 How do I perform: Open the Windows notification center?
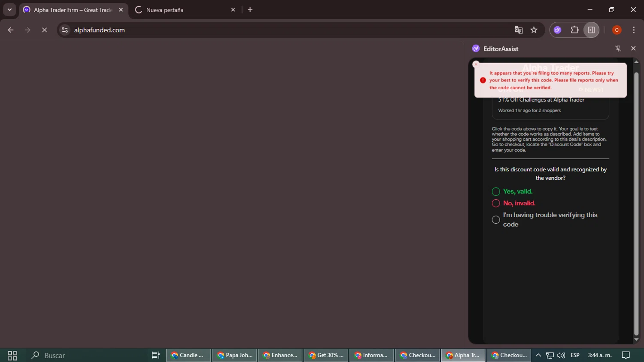click(626, 356)
